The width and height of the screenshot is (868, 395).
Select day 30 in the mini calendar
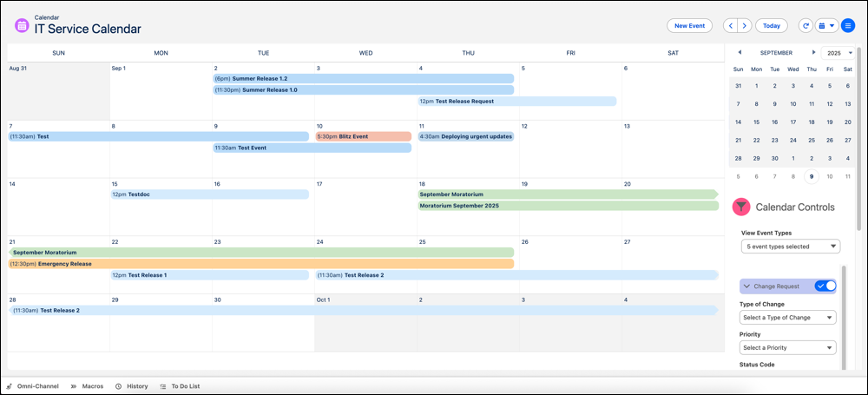click(774, 159)
